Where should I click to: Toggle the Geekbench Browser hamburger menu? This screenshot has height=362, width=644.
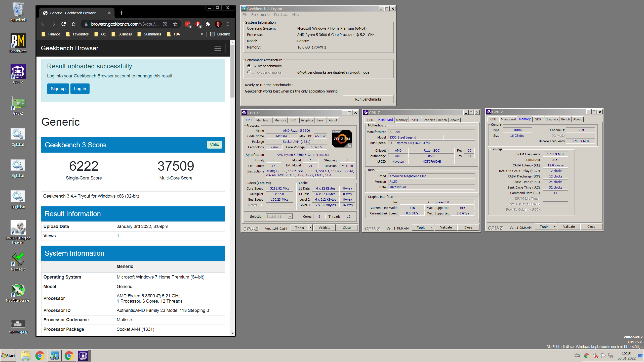218,48
